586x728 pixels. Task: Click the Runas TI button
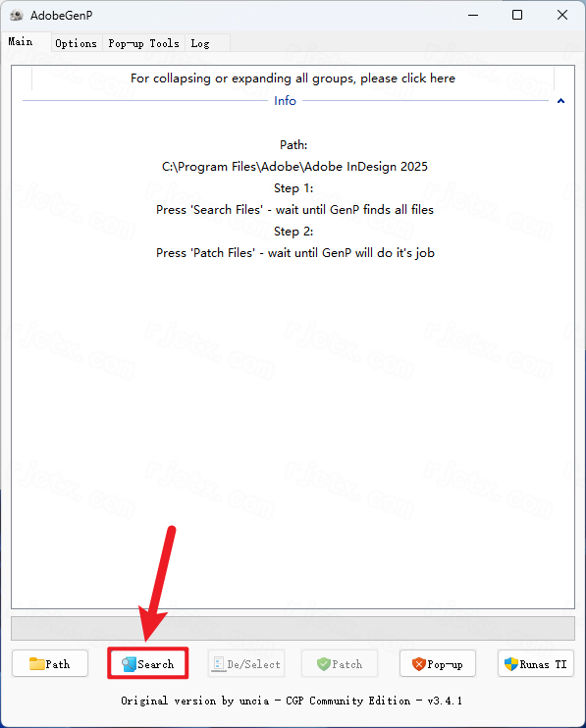pos(536,663)
